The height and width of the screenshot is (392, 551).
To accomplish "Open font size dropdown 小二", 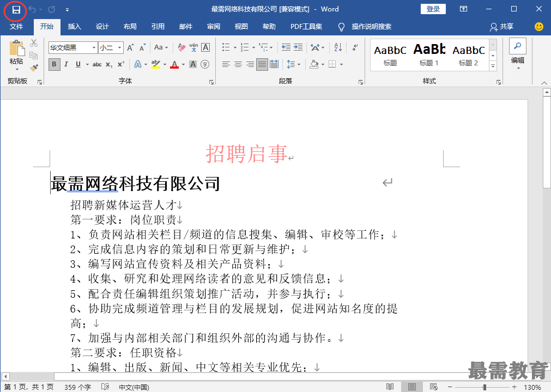I will tap(120, 48).
